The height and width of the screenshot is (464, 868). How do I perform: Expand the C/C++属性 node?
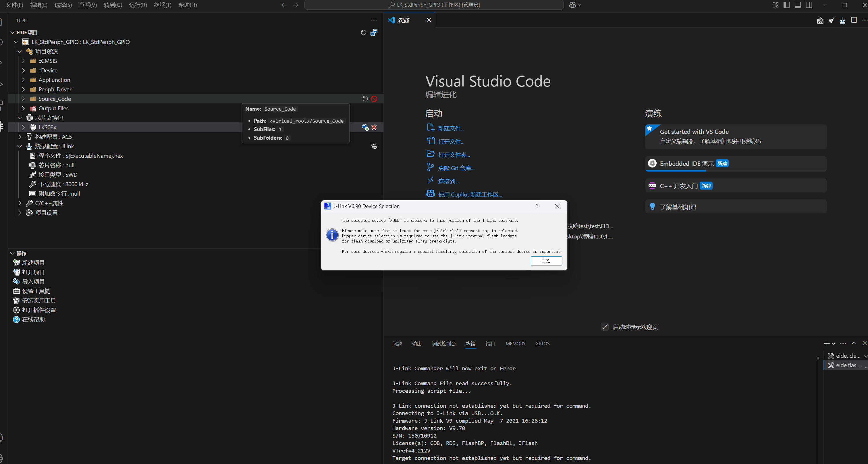(x=20, y=203)
